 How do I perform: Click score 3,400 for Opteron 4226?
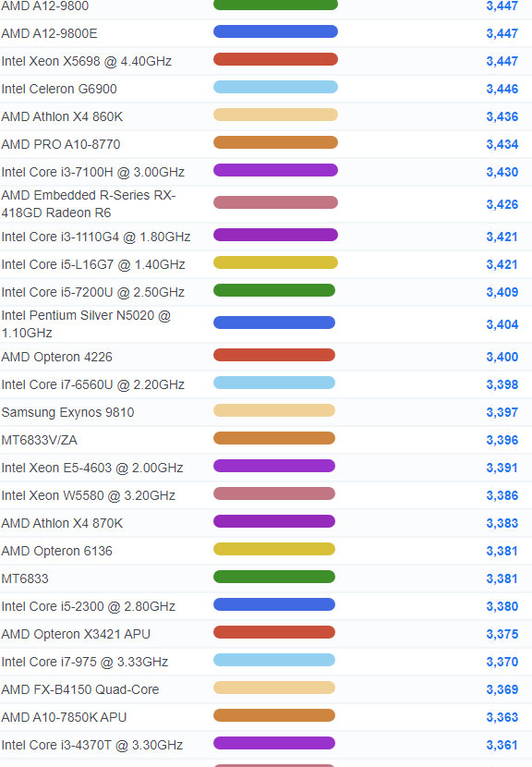pos(502,357)
